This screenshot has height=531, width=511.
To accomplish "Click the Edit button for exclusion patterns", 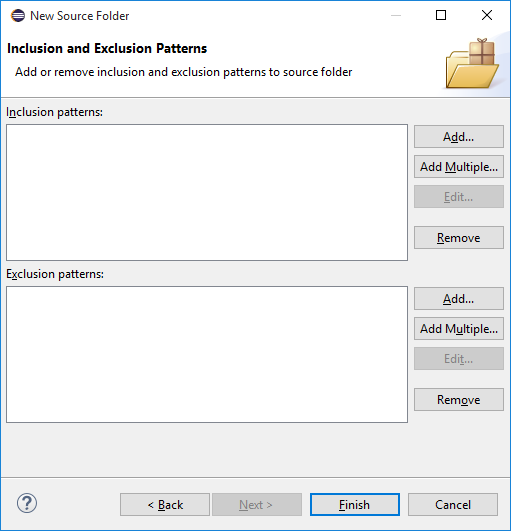I will (459, 359).
